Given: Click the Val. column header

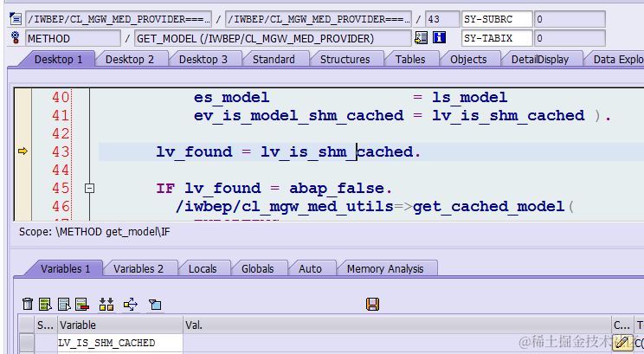Looking at the screenshot, I should click(397, 325).
